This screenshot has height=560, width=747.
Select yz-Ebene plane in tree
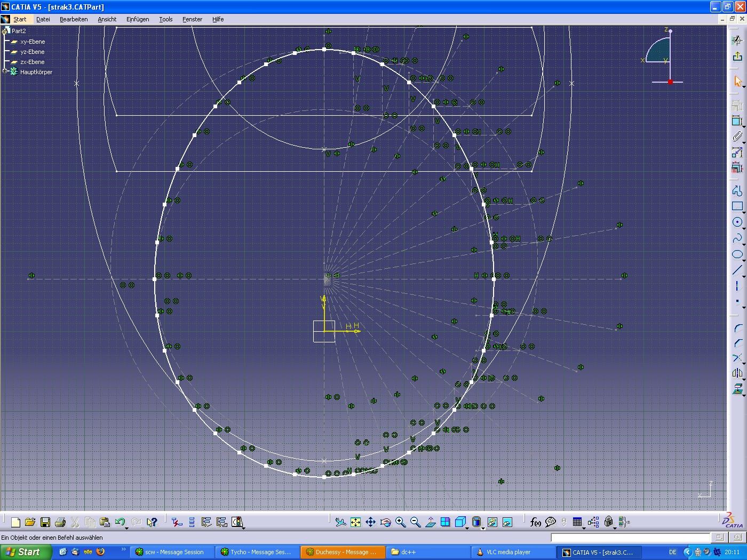pos(33,52)
